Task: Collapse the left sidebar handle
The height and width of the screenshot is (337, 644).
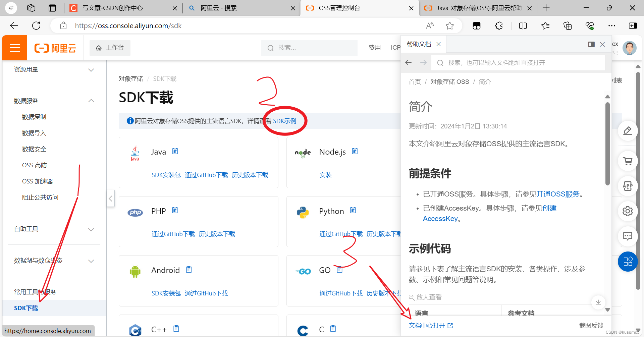Action: 110,198
